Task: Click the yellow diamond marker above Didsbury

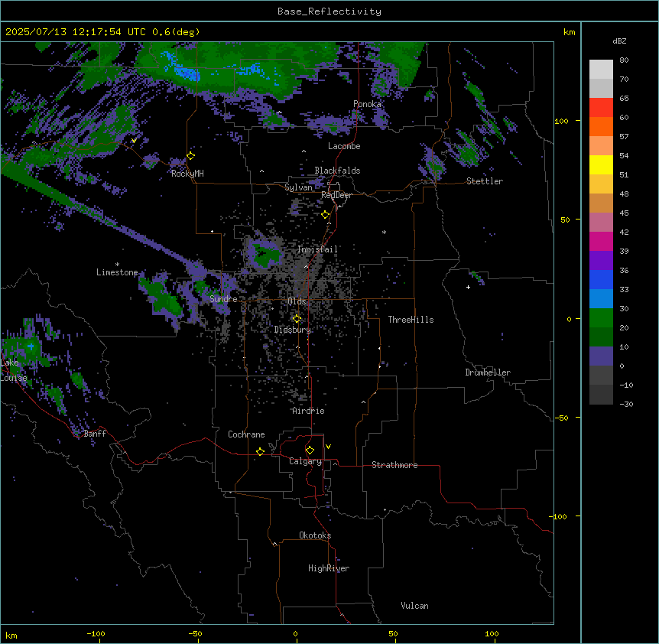Action: pos(297,319)
